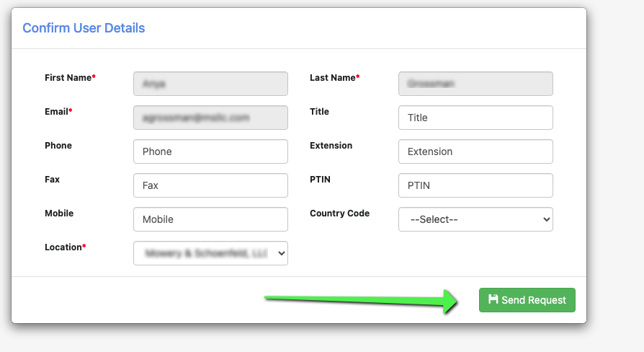Click the Location field label
The image size is (644, 352).
point(63,247)
